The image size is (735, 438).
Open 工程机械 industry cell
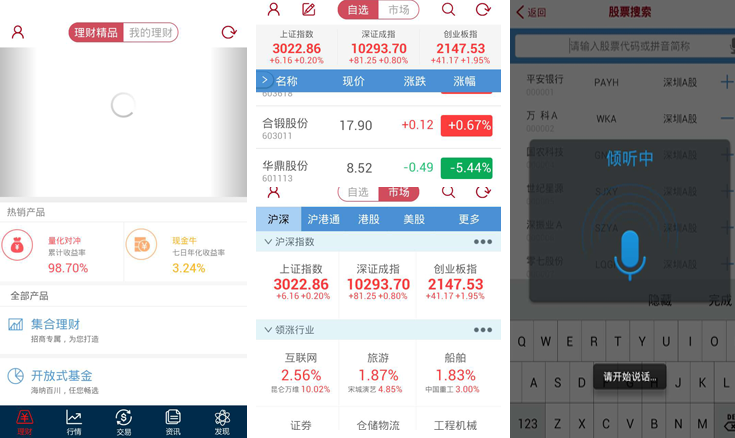point(455,425)
